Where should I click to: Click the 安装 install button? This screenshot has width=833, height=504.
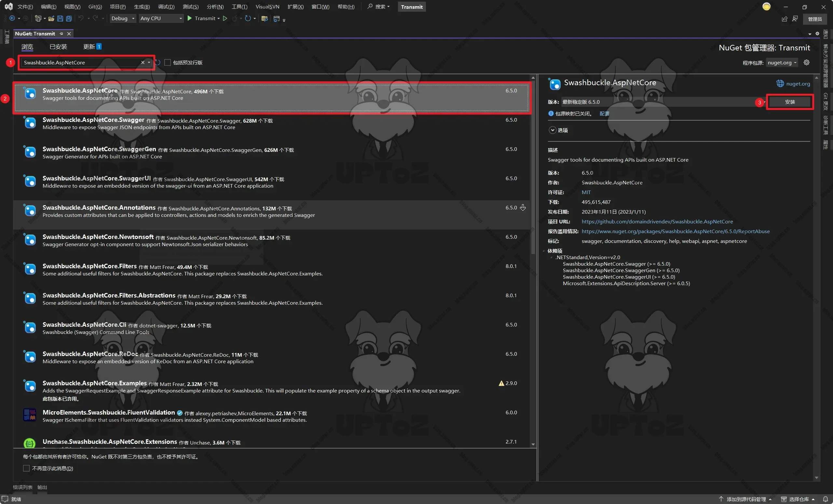point(790,102)
